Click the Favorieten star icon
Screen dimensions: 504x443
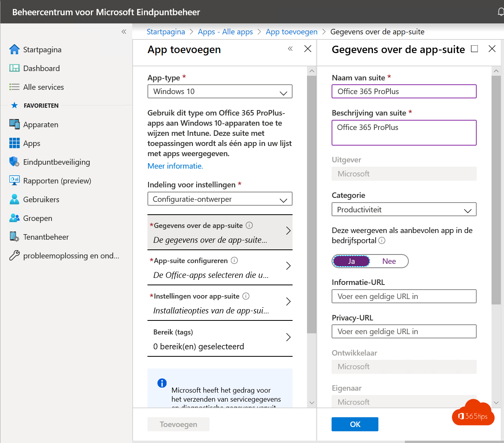pyautogui.click(x=14, y=105)
